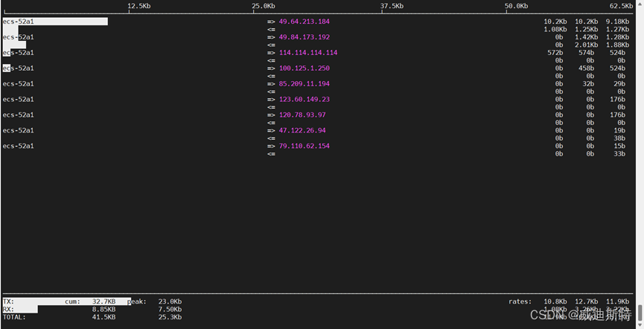Select the 458b rate value
The width and height of the screenshot is (644, 329).
pyautogui.click(x=587, y=68)
